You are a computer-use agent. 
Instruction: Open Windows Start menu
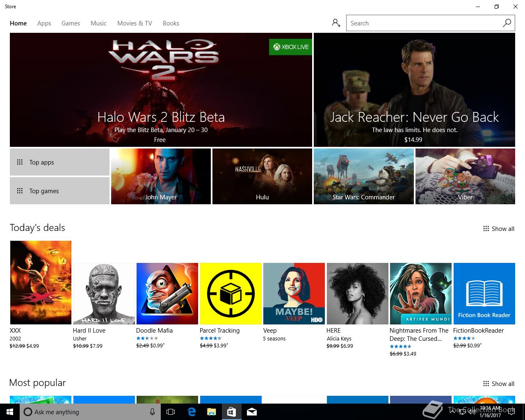(x=10, y=412)
